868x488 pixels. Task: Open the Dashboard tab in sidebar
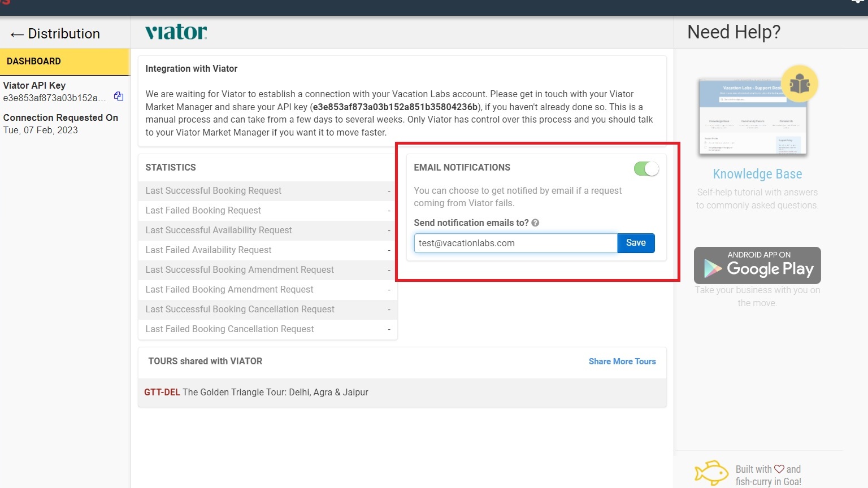coord(64,62)
